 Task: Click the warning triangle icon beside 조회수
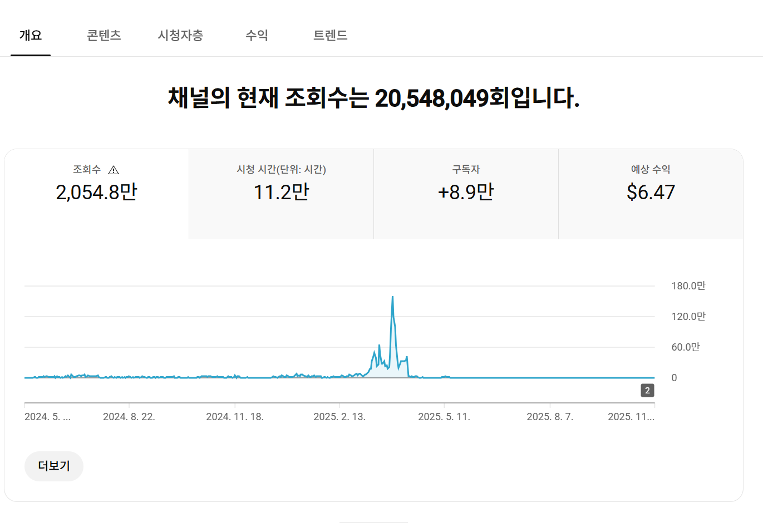(x=114, y=170)
